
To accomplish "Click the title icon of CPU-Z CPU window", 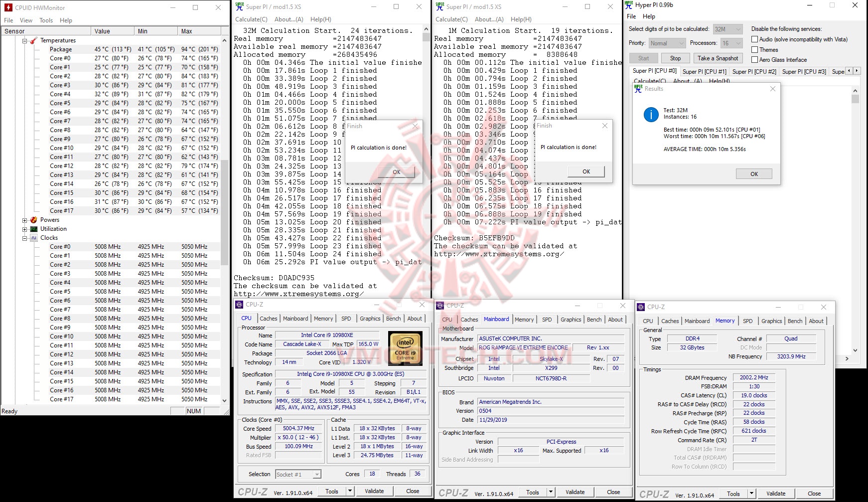I will (x=240, y=305).
